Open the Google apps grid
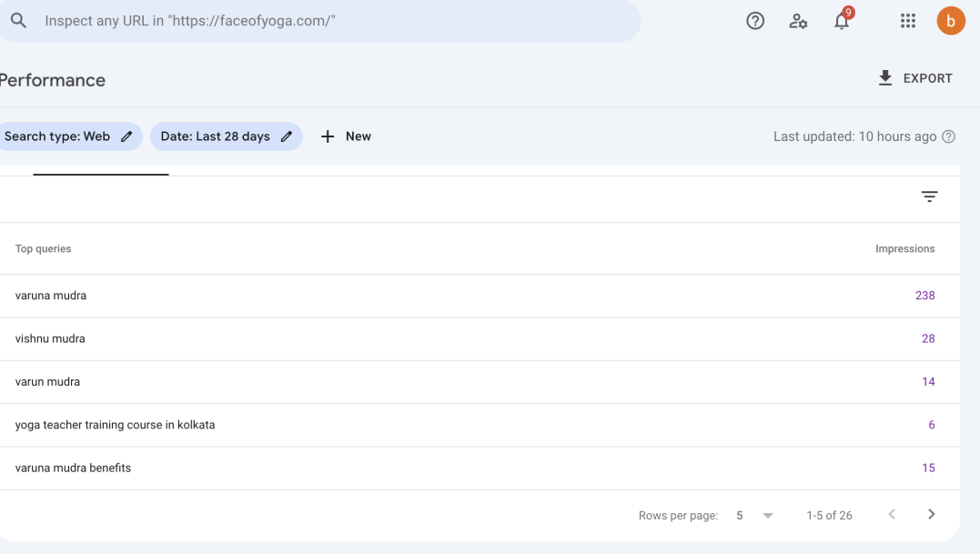The image size is (980, 554). [907, 21]
